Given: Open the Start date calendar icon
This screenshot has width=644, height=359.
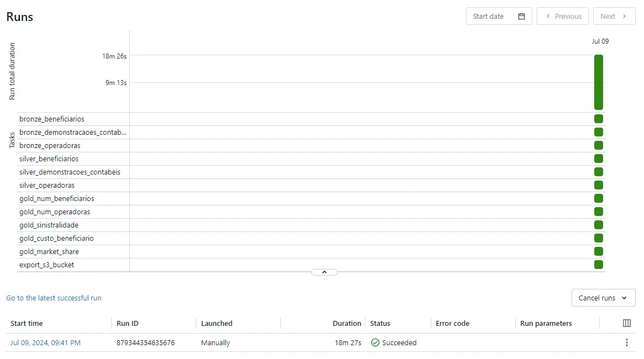Looking at the screenshot, I should [x=521, y=17].
